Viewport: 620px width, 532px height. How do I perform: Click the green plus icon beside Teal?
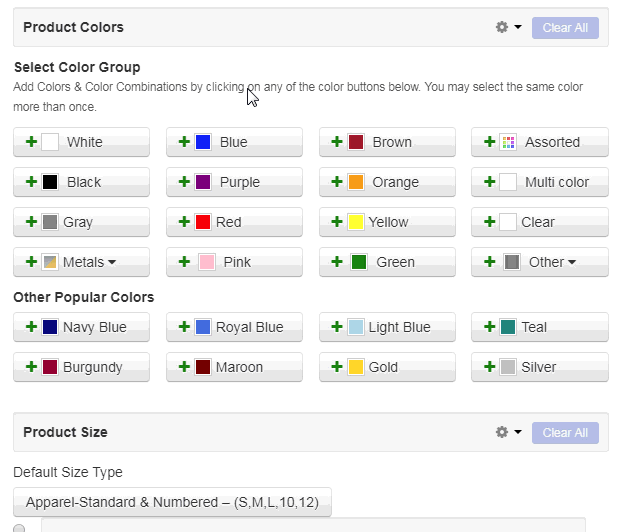490,327
